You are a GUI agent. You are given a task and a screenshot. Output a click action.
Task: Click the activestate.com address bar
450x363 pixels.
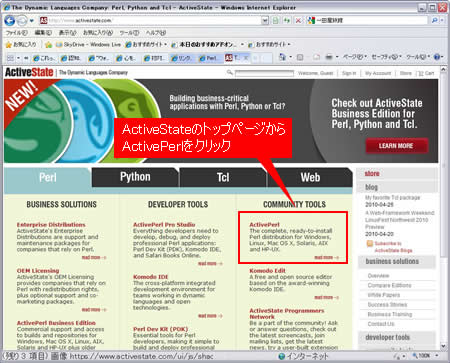click(150, 20)
